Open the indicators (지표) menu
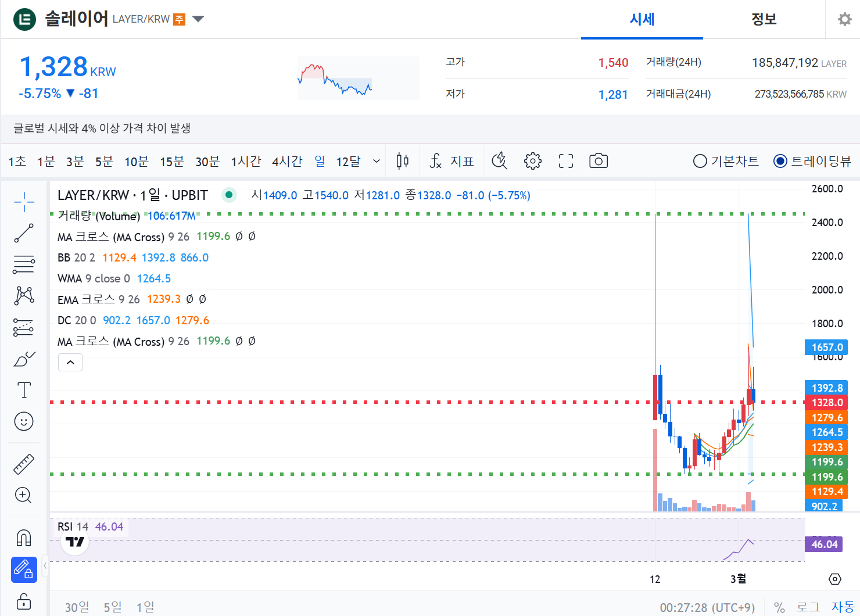 [452, 161]
